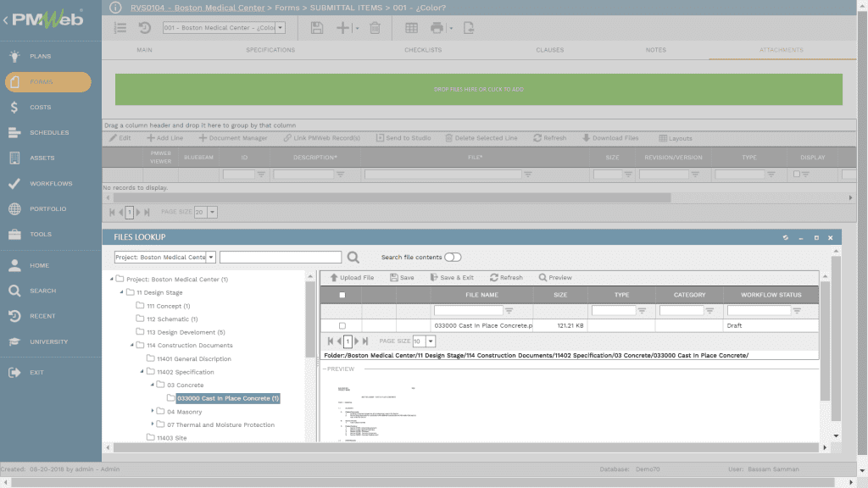Click Preview button in Files Lookup
Viewport: 868px width, 488px height.
coord(555,278)
